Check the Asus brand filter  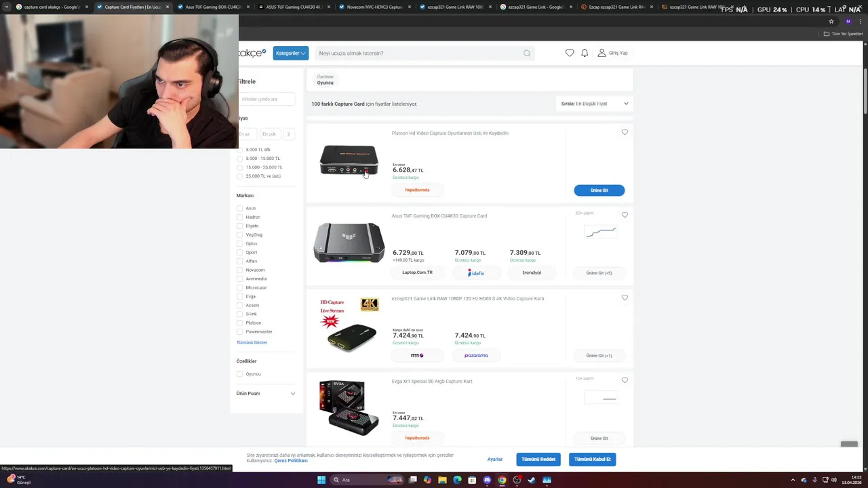coord(239,208)
